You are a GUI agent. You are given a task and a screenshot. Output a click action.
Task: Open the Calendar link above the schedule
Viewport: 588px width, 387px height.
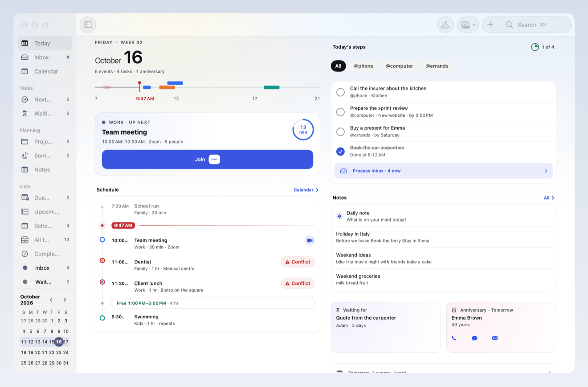coord(306,190)
